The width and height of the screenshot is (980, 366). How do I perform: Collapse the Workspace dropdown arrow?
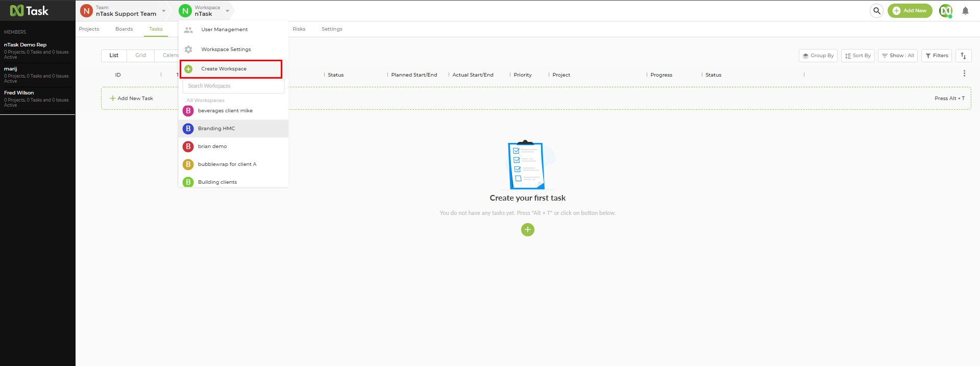pos(228,11)
